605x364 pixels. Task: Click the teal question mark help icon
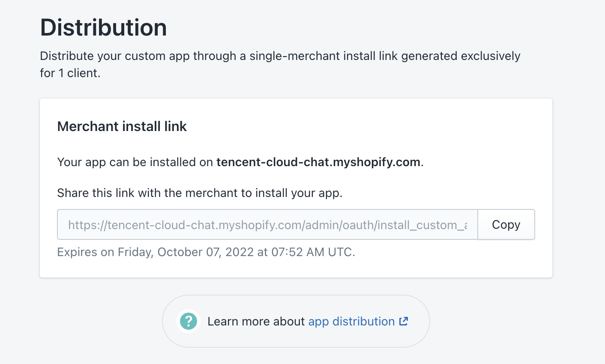(189, 321)
